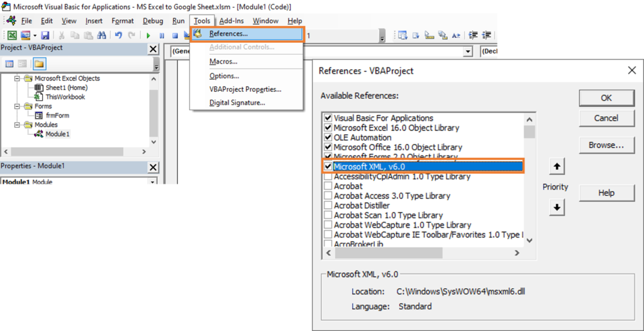This screenshot has height=331, width=644.
Task: Check the Acrobat Distiller checkbox
Action: click(328, 205)
